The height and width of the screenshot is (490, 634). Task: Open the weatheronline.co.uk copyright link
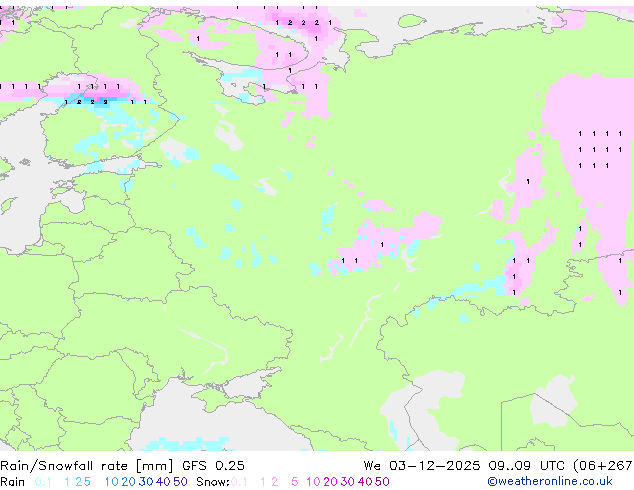point(550,482)
